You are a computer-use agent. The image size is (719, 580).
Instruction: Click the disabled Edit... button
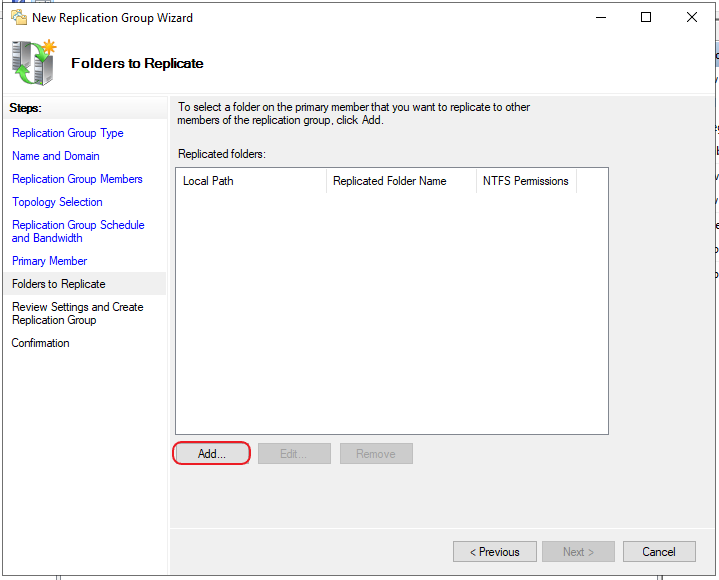point(294,453)
